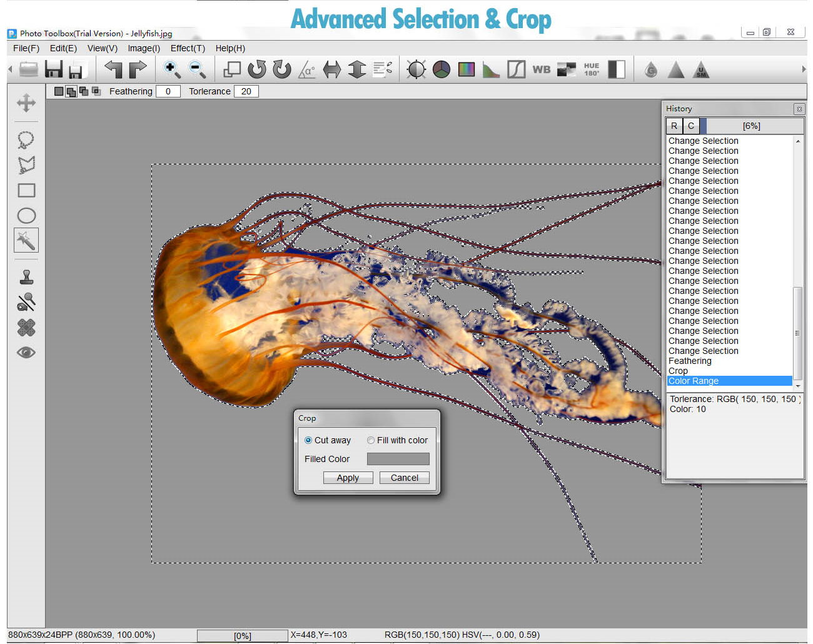Open the Image(I) menu
This screenshot has width=813, height=644.
(144, 48)
